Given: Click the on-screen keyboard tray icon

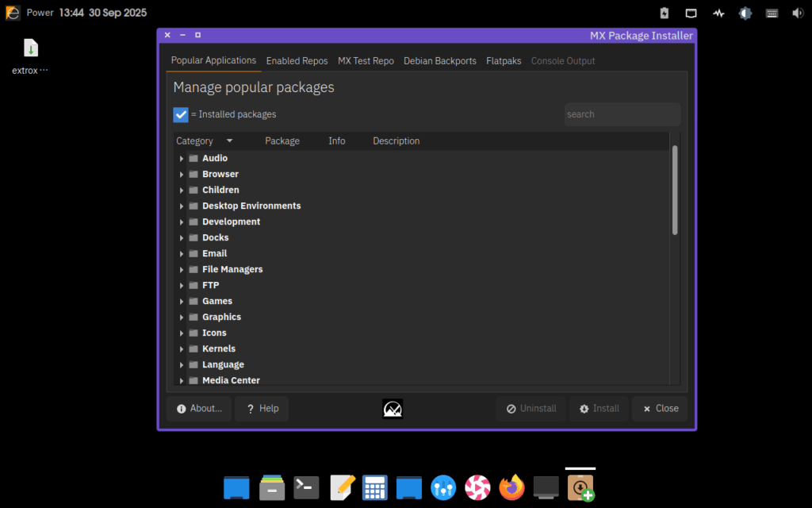Looking at the screenshot, I should [772, 13].
